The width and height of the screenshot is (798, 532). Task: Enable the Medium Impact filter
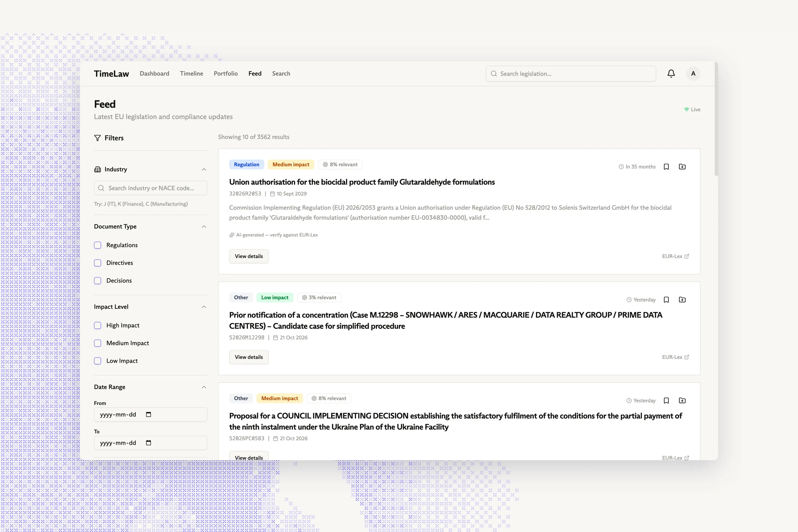tap(97, 343)
